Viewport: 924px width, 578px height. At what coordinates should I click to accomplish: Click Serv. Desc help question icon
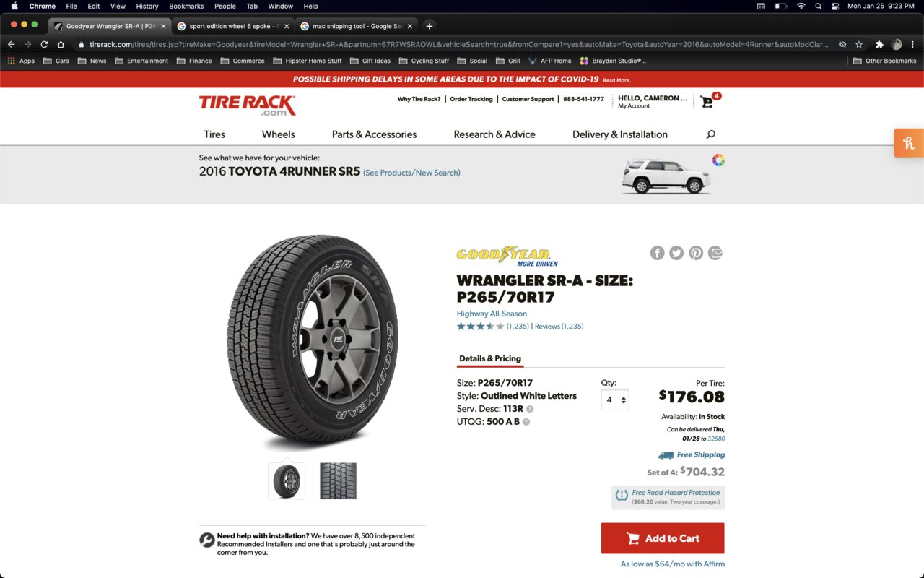coord(530,409)
